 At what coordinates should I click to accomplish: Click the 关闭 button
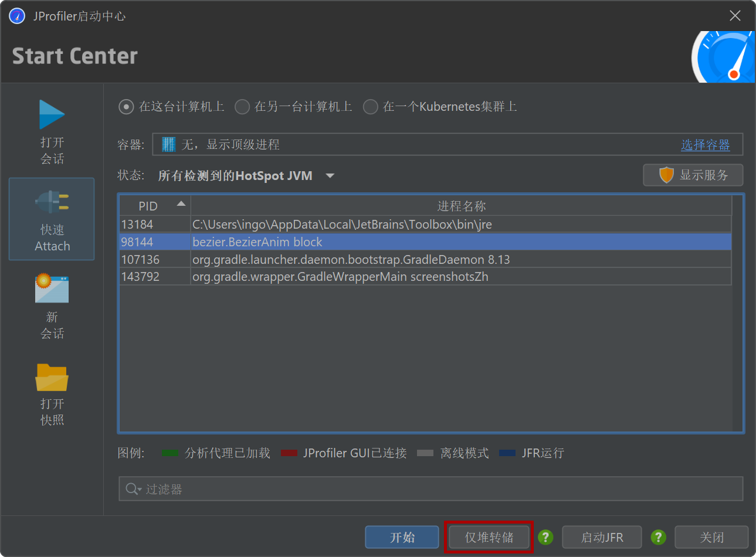[x=711, y=537]
